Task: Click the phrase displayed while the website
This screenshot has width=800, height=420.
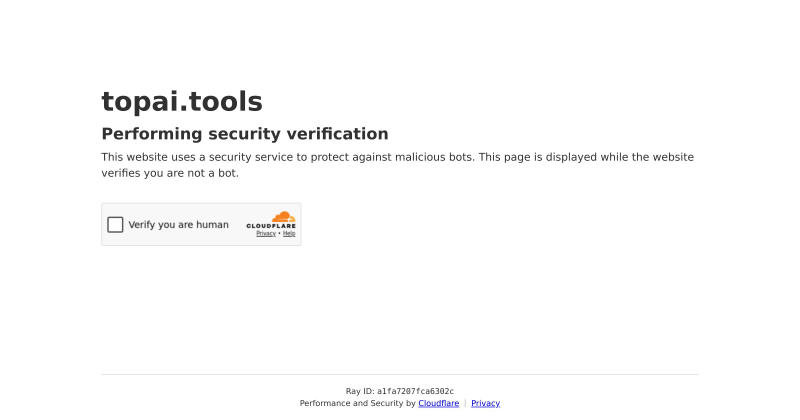Action: pos(620,157)
